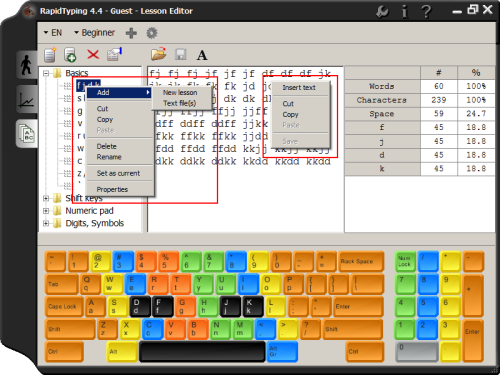Screen dimensions: 500x375
Task: Click the yellow Alt key
Action: [122, 352]
